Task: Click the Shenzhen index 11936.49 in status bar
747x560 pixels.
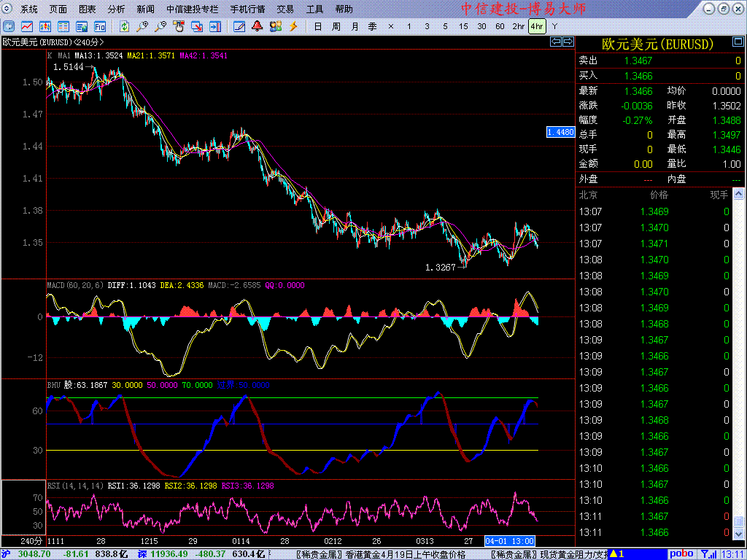Action: point(169,554)
